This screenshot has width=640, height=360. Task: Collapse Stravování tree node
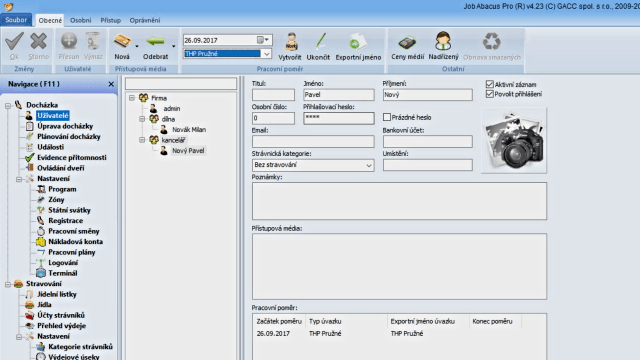tap(8, 284)
